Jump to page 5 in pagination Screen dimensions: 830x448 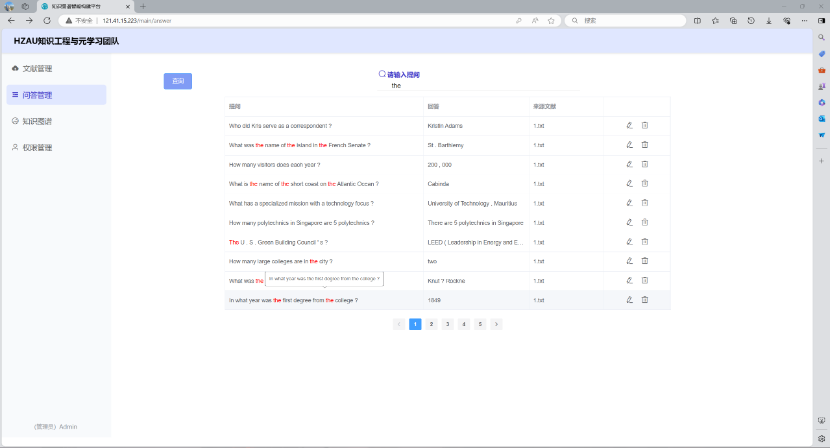pyautogui.click(x=480, y=324)
